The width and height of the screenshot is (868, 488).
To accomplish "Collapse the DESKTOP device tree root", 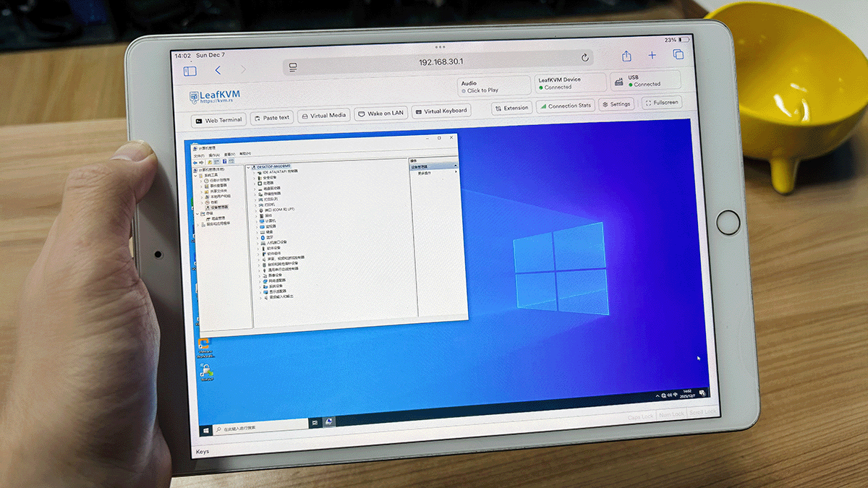I will coord(249,167).
